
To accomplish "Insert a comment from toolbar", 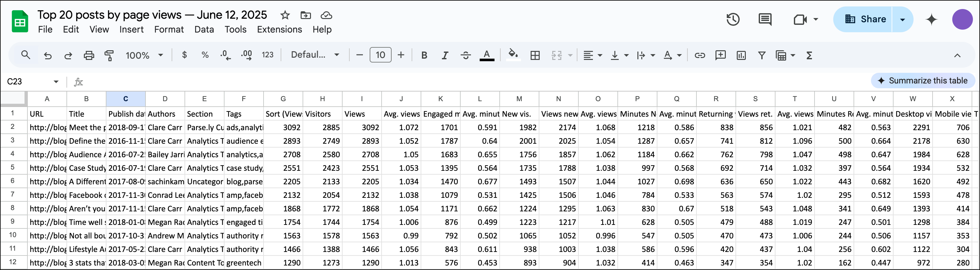I will pyautogui.click(x=720, y=55).
